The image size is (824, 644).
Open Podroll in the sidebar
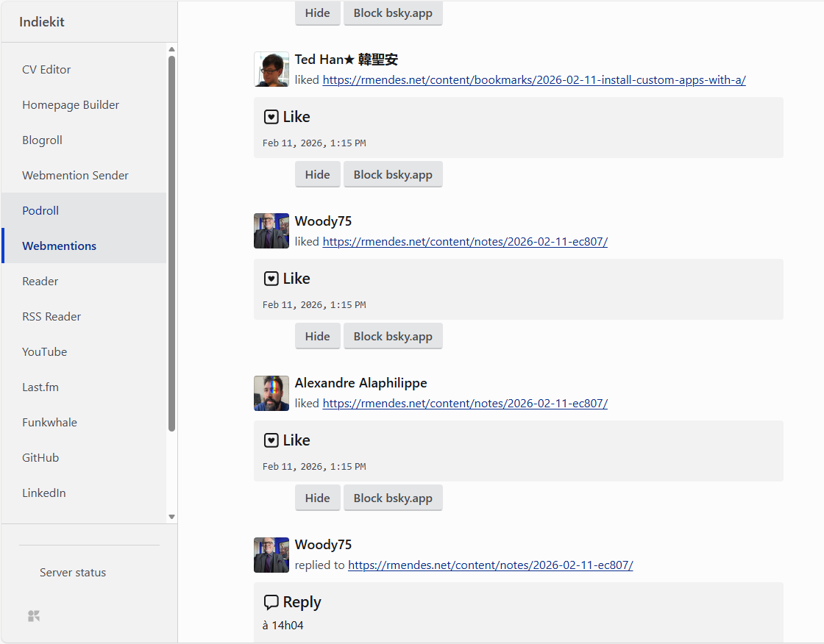[x=40, y=210]
